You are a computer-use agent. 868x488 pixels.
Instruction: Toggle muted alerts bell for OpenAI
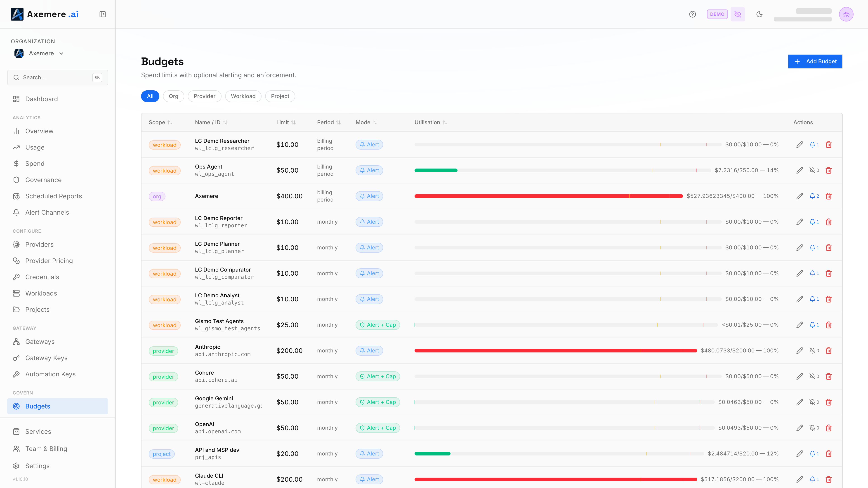coord(814,428)
